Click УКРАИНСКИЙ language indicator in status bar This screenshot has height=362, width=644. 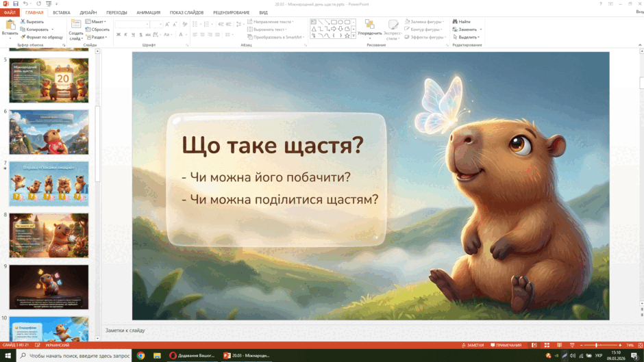57,345
